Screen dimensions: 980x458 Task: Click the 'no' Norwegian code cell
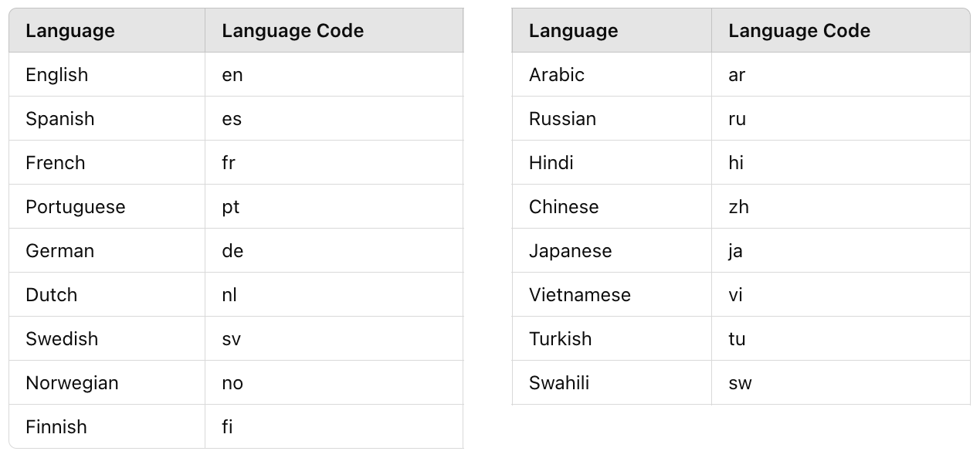(232, 383)
